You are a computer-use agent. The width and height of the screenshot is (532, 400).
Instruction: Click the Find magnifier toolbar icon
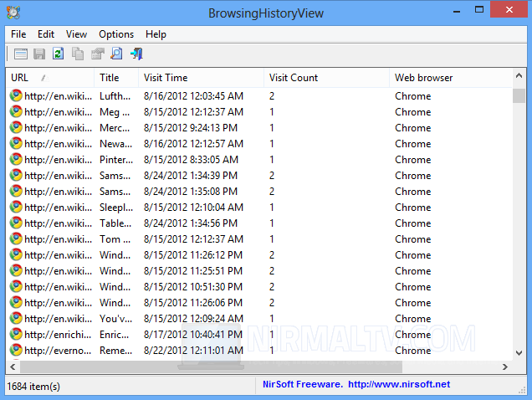[116, 54]
